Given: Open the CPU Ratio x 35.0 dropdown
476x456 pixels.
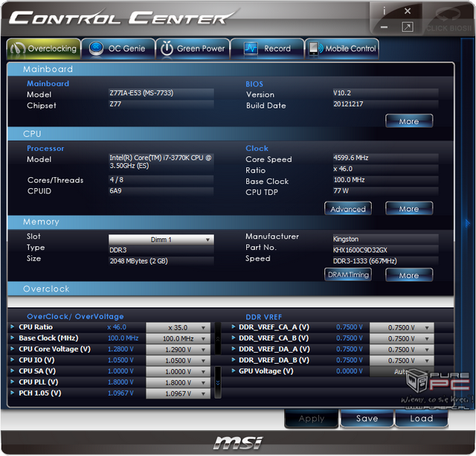Looking at the screenshot, I should pyautogui.click(x=178, y=327).
